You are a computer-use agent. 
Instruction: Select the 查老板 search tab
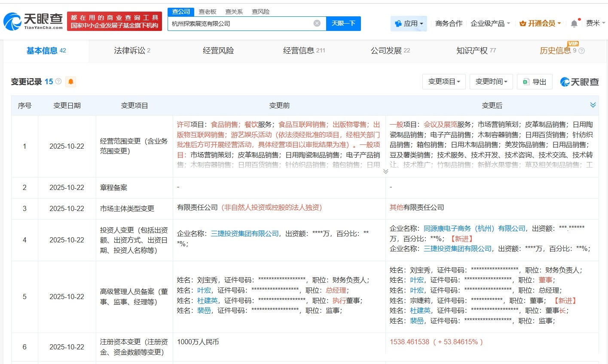pyautogui.click(x=208, y=12)
